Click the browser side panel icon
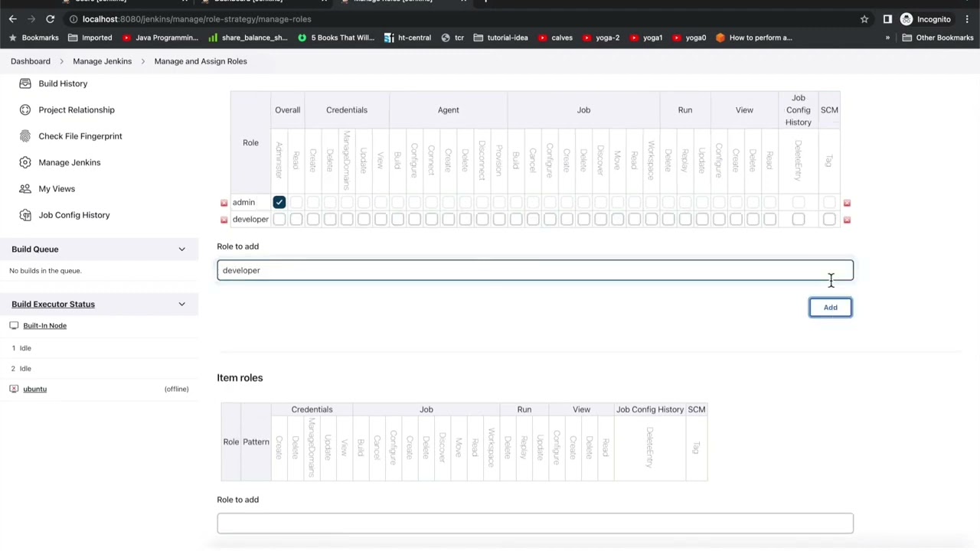 887,19
